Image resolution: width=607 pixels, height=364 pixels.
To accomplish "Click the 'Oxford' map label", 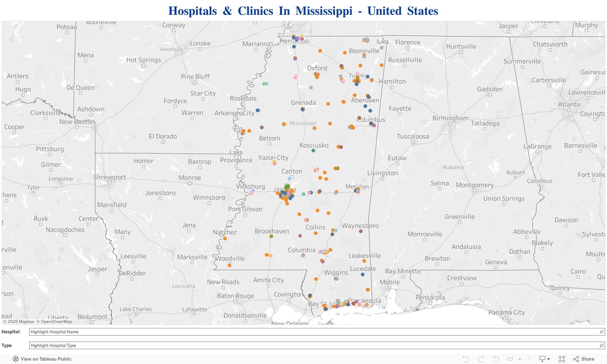I will pos(317,68).
